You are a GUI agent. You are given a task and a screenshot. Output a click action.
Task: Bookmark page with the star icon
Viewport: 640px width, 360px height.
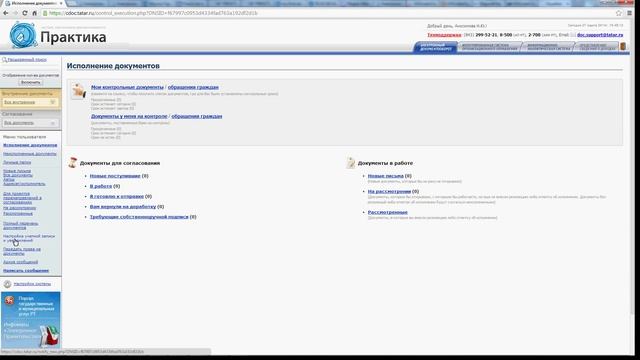click(x=619, y=13)
